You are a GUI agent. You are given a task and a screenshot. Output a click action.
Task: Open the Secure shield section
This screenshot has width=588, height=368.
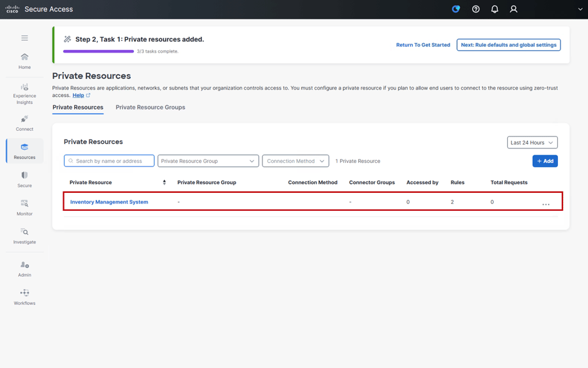coord(24,179)
